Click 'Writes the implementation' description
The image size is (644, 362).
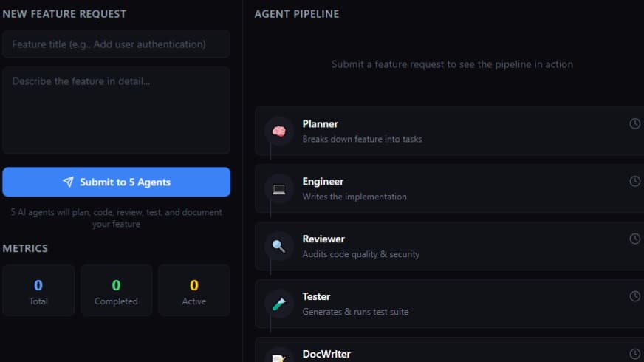click(x=354, y=197)
